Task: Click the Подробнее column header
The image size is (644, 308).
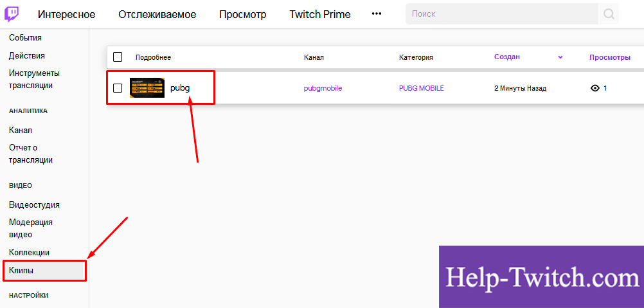Action: (153, 57)
